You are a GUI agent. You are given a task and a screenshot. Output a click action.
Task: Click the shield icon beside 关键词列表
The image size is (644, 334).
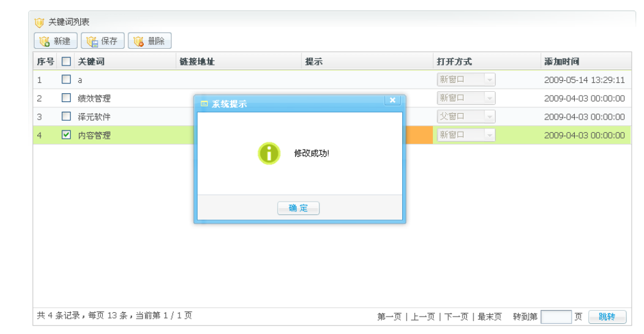click(x=39, y=22)
